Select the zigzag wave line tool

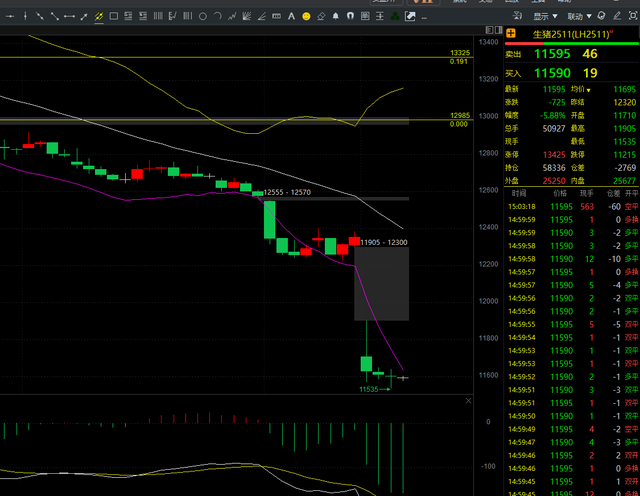coord(232,16)
